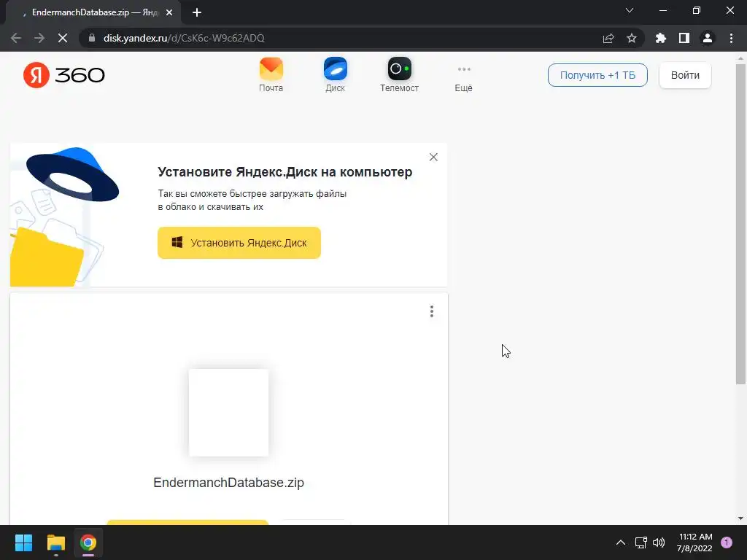Open the Chrome profile icon
747x560 pixels.
coord(708,38)
